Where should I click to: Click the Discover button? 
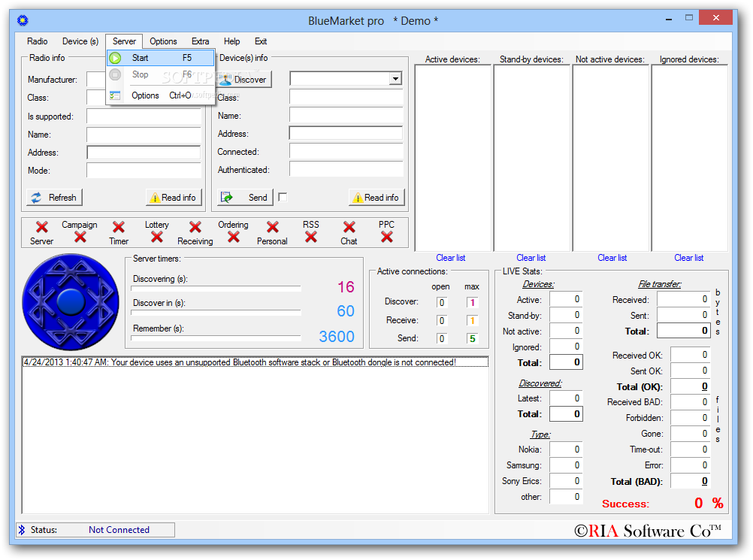245,80
